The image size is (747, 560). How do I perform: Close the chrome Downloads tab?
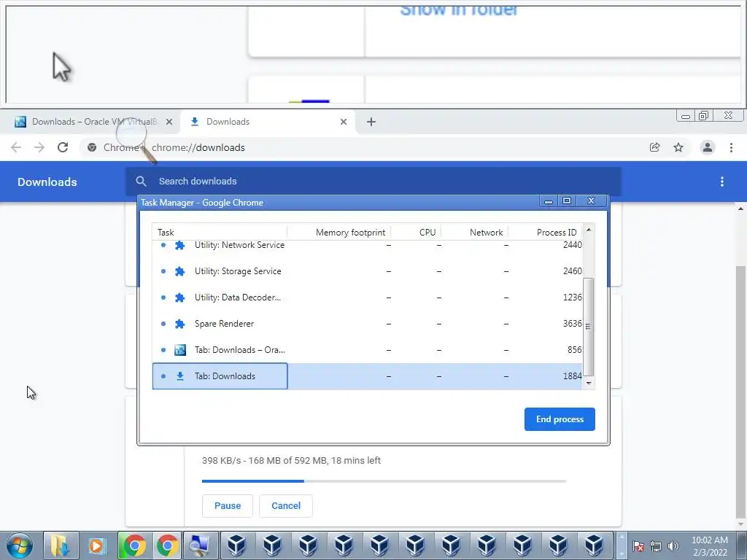[344, 122]
